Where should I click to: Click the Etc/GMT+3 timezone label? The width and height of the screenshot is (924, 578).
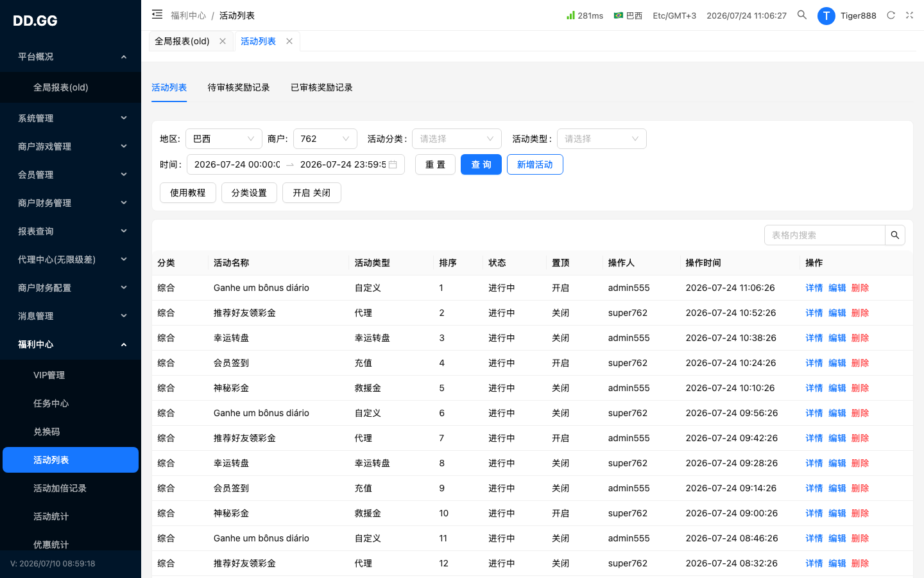coord(674,15)
